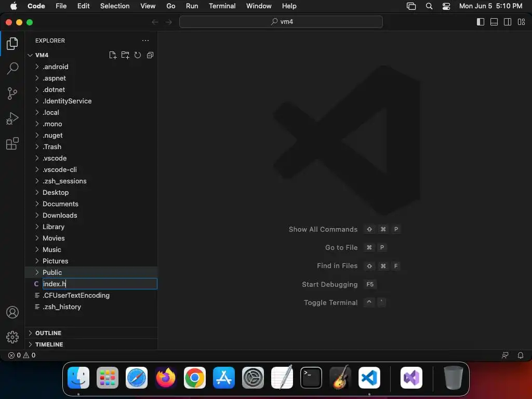Open the Selection menu

pyautogui.click(x=115, y=6)
